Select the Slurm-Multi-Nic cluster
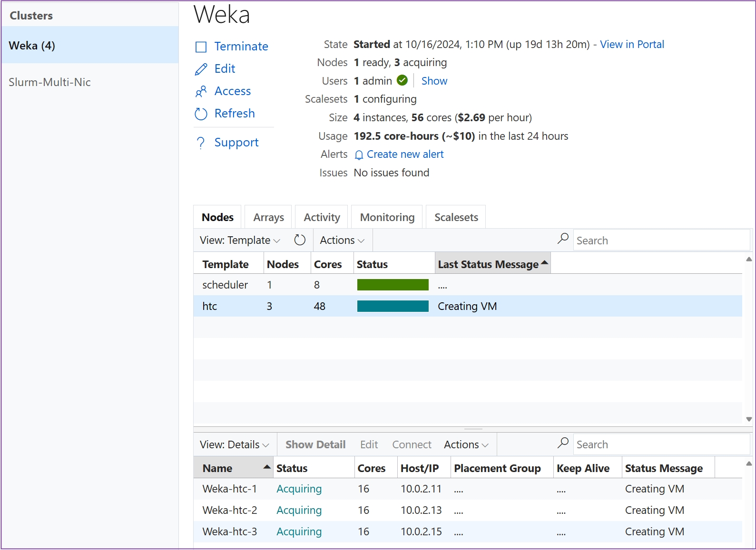 [x=50, y=82]
